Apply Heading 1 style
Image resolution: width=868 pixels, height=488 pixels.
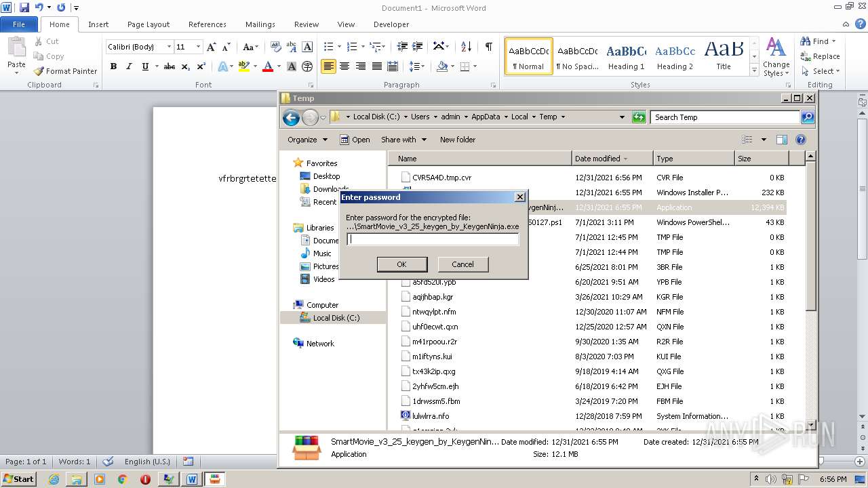627,56
